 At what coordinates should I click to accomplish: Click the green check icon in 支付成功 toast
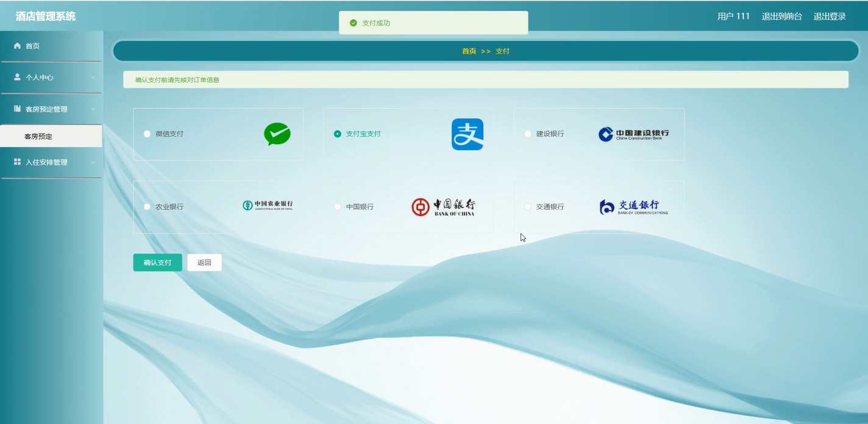(354, 23)
